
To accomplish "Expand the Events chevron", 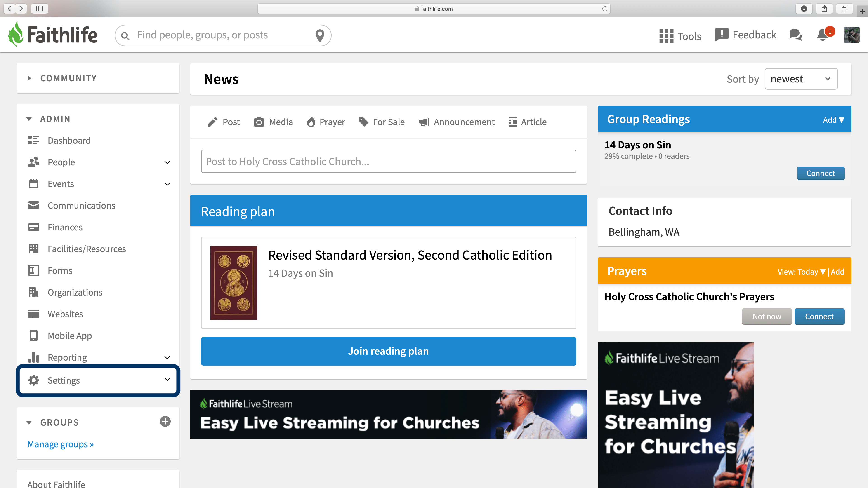I will pyautogui.click(x=167, y=184).
